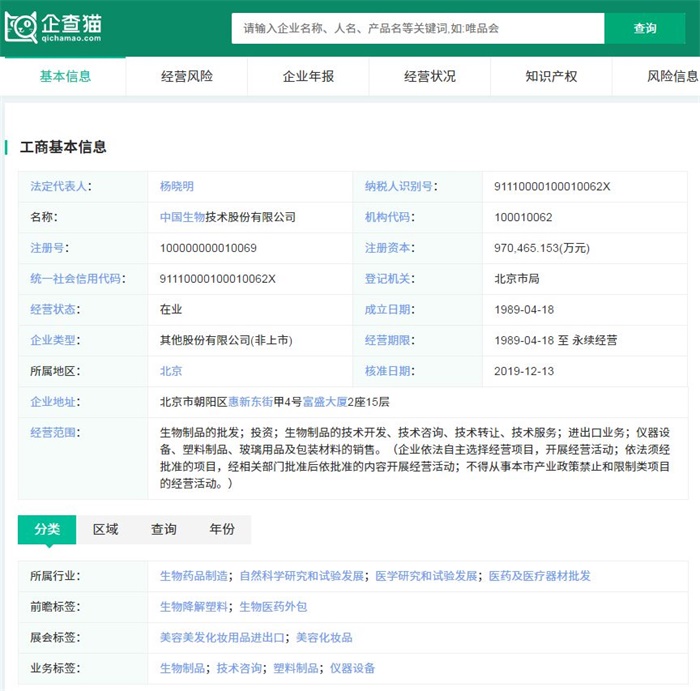
Task: Click the 中国生物 company name link
Action: click(x=182, y=217)
